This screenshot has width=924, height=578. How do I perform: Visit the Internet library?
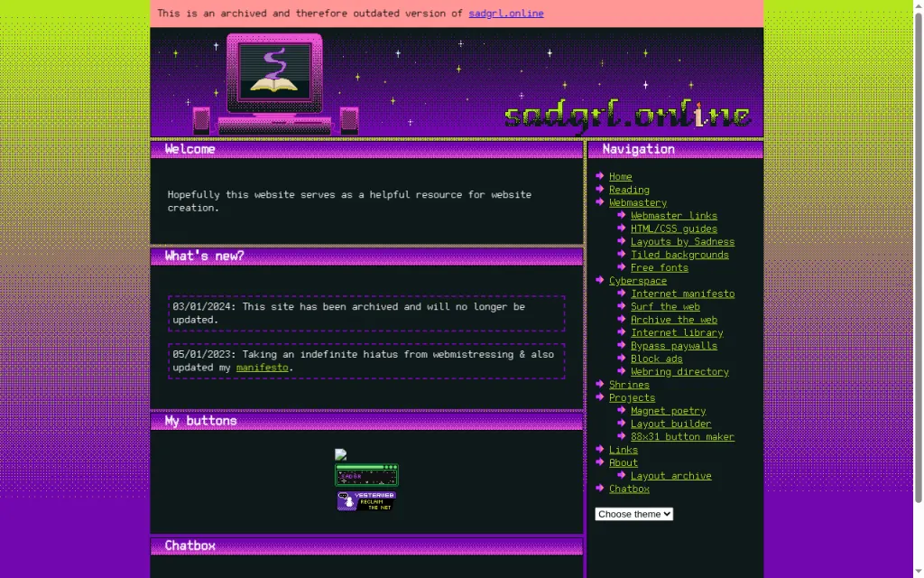[x=677, y=332]
